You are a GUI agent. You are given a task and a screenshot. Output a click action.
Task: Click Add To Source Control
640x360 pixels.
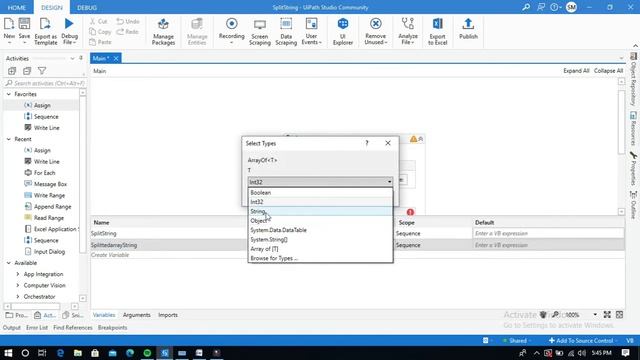click(x=581, y=340)
